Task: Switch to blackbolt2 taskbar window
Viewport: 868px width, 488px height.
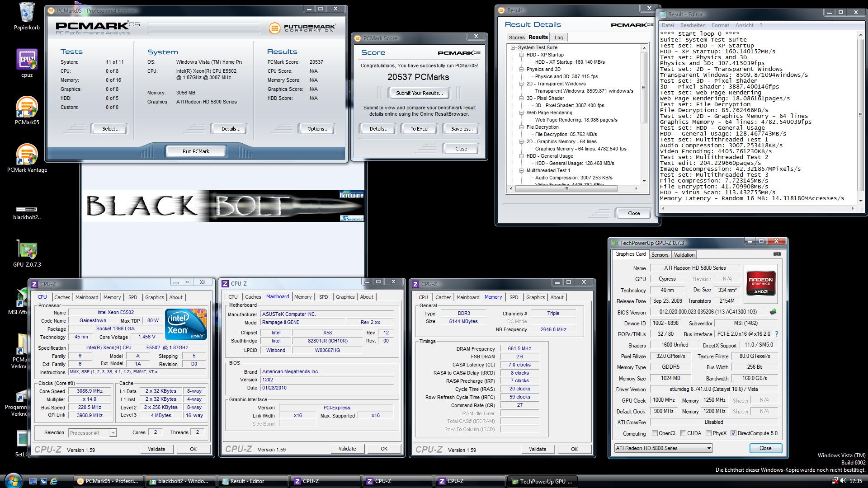Action: tap(181, 481)
